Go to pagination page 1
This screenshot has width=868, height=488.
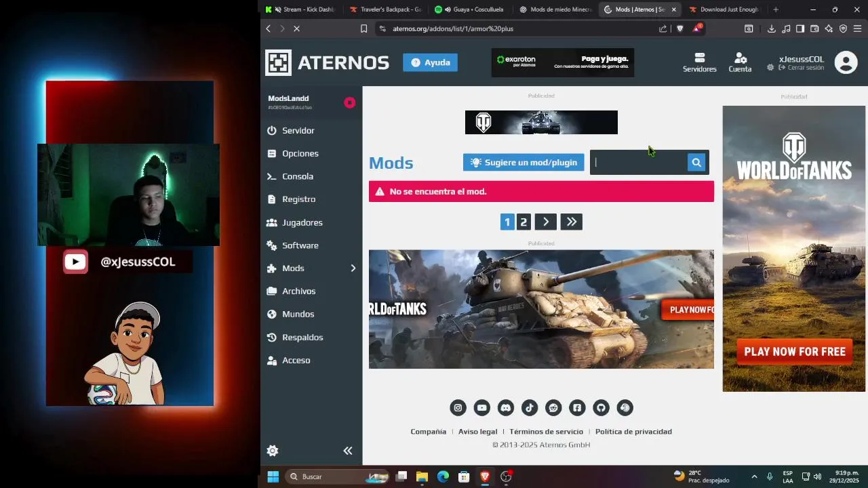click(x=507, y=222)
